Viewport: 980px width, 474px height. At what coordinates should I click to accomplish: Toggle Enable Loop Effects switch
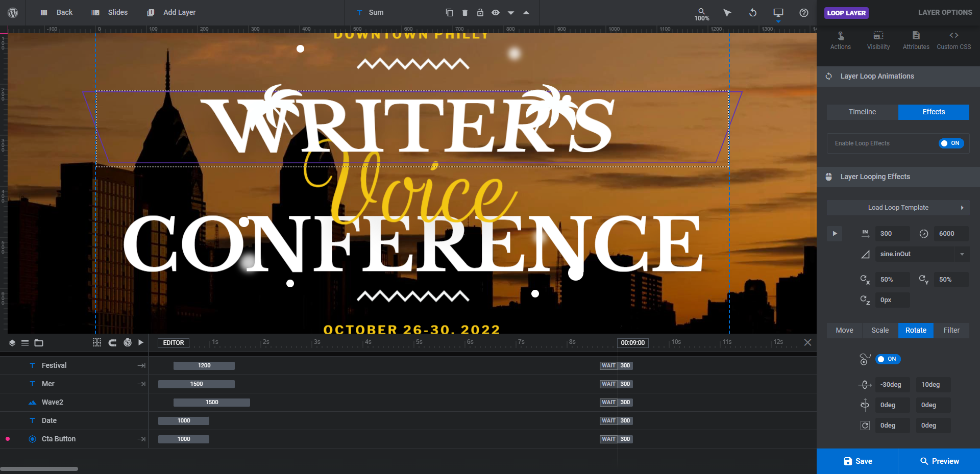pyautogui.click(x=951, y=143)
